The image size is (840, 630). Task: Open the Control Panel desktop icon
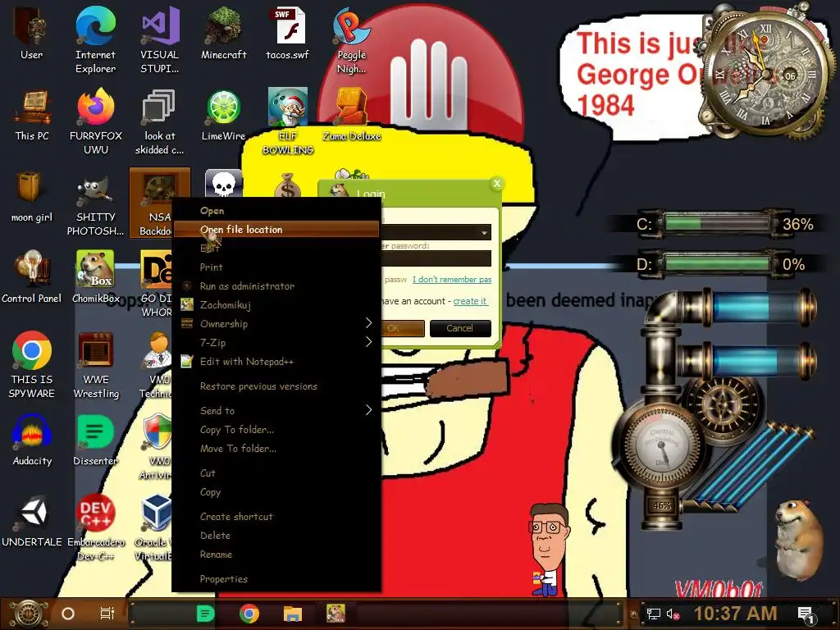coord(32,277)
